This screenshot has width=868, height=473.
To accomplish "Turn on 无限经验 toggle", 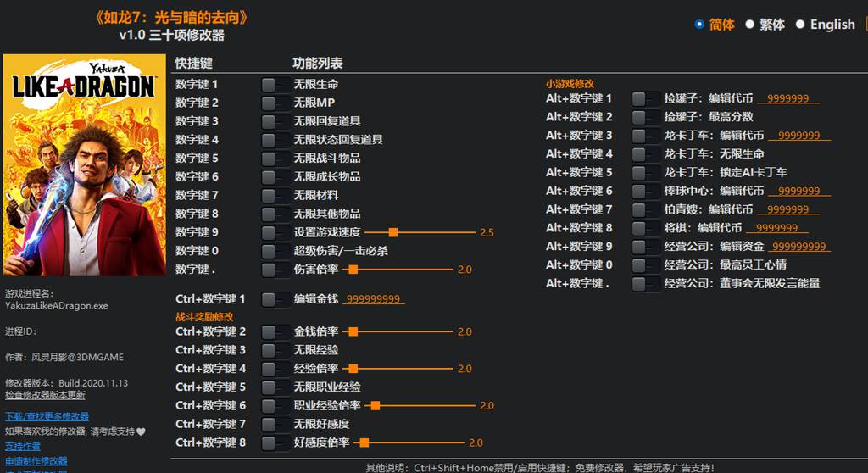I will click(275, 350).
